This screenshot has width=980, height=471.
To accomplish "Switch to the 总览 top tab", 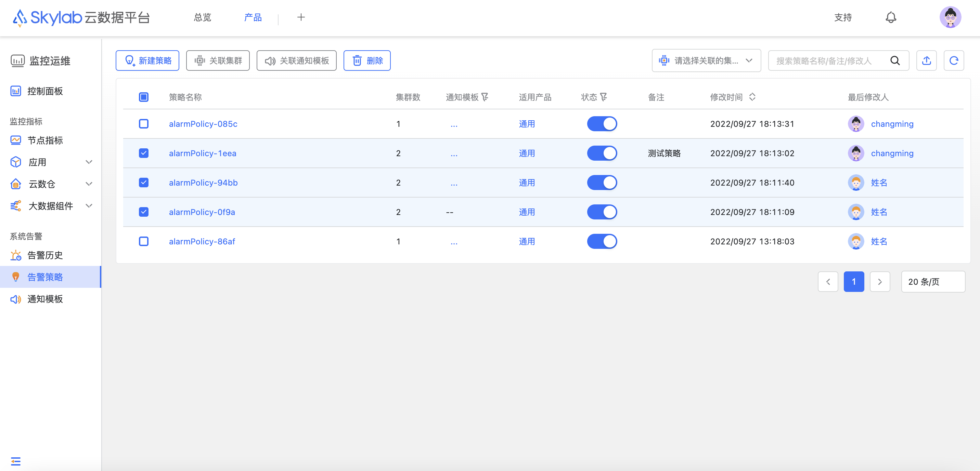I will click(202, 17).
